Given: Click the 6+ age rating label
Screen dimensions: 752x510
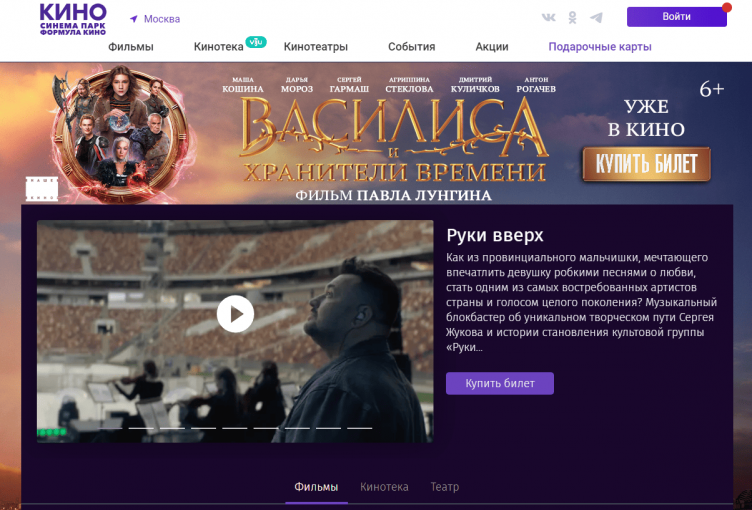Looking at the screenshot, I should point(711,89).
